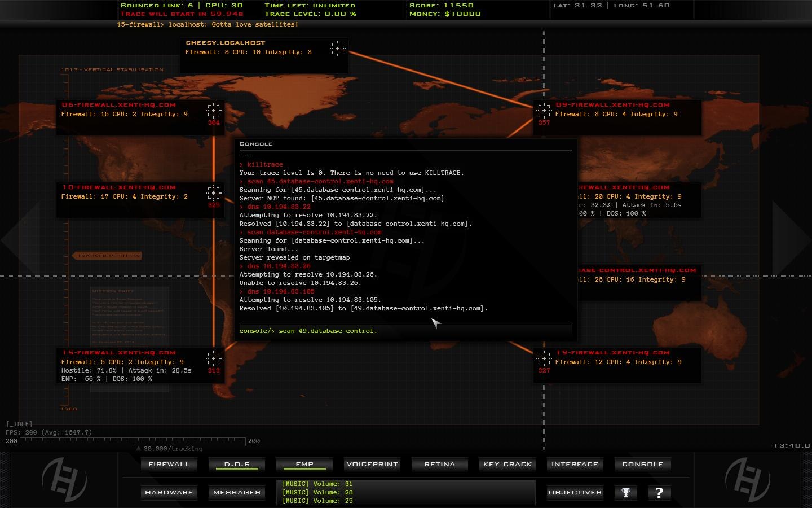Screen dimensions: 812x508
Task: Click the Score: 11550 readout
Action: [x=442, y=5]
